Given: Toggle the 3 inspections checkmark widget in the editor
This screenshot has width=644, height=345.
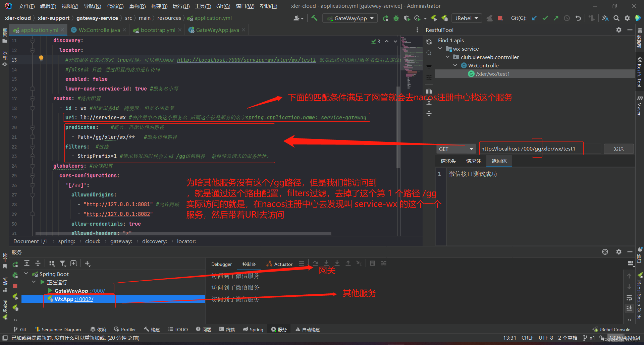Looking at the screenshot, I should tap(376, 41).
